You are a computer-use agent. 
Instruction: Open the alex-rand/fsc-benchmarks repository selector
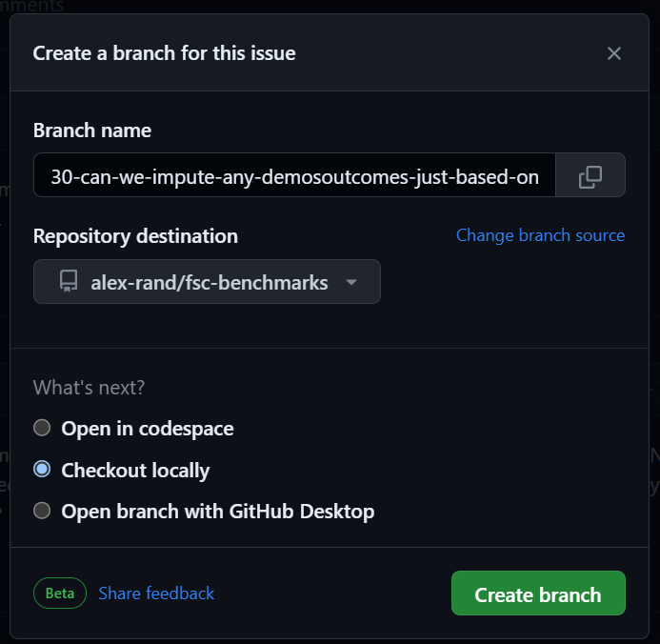pyautogui.click(x=208, y=282)
